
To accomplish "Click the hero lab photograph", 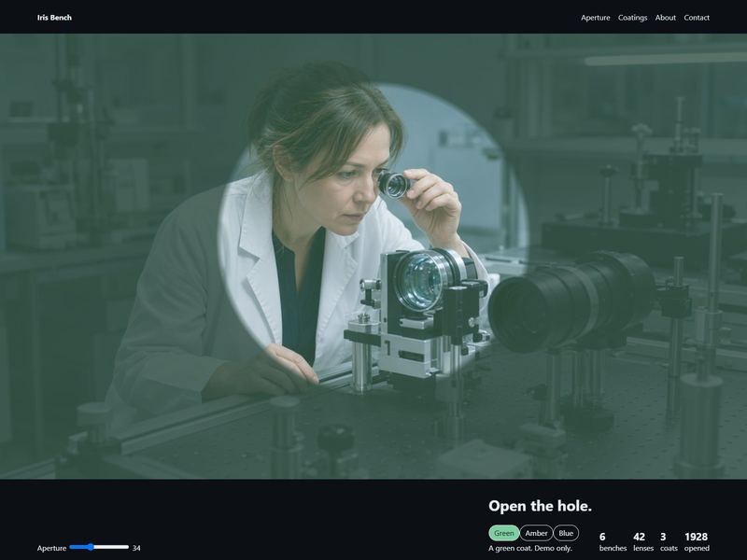I will [373, 256].
